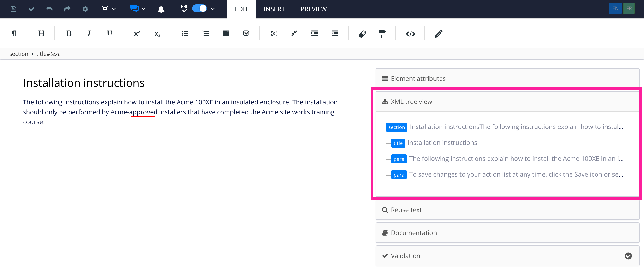This screenshot has height=279, width=644.
Task: Click the checklist checkbox icon
Action: pyautogui.click(x=246, y=33)
